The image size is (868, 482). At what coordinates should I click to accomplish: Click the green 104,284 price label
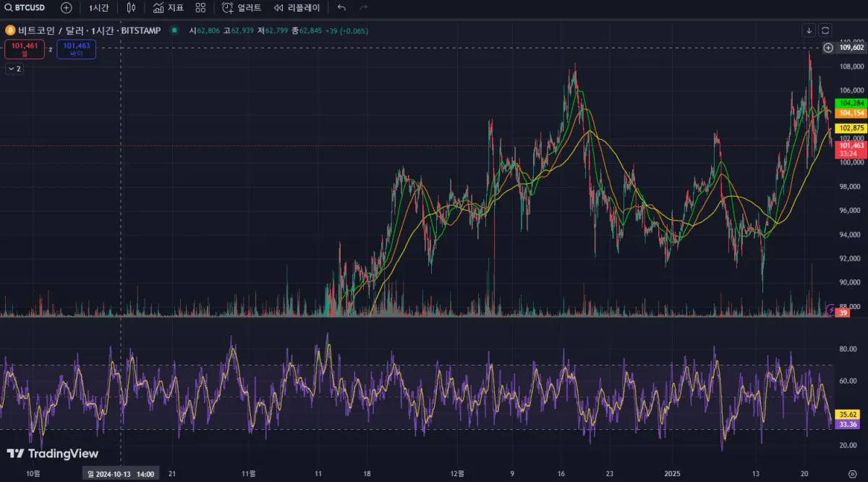851,103
